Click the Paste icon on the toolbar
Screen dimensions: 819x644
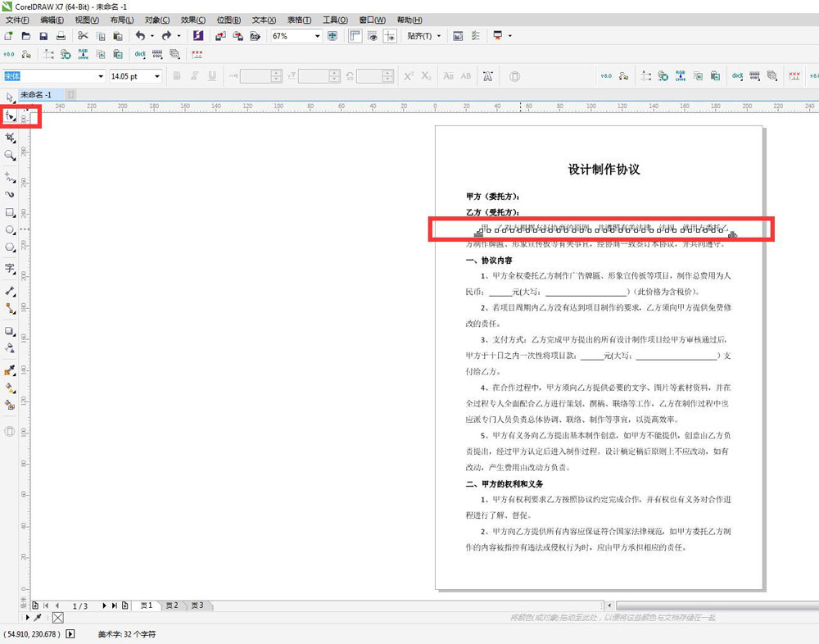click(x=120, y=35)
